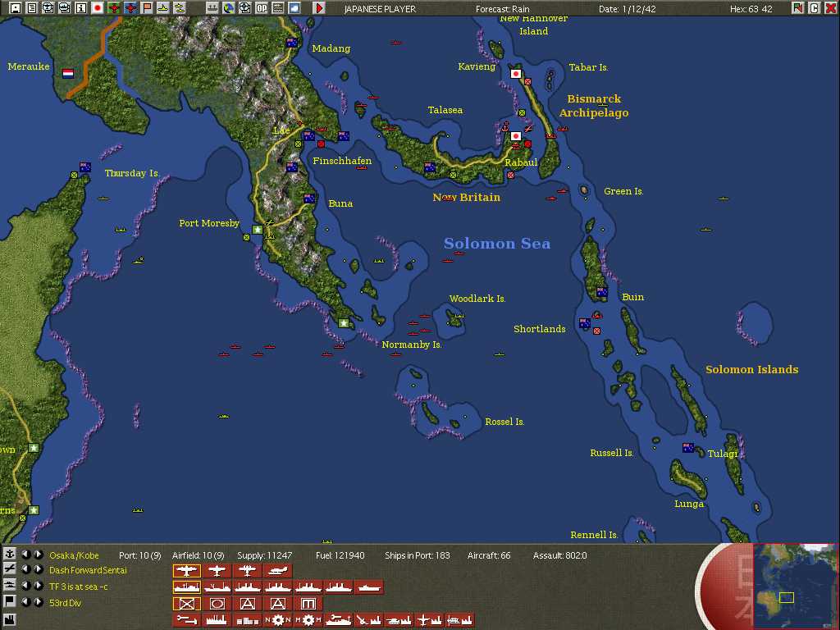Click the 'Supply: 11247' value

pyautogui.click(x=265, y=555)
